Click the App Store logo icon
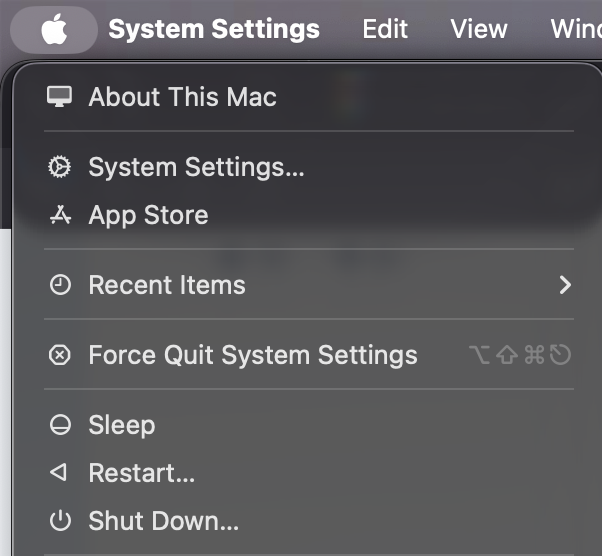Screen dimensions: 602x556 pos(60,215)
